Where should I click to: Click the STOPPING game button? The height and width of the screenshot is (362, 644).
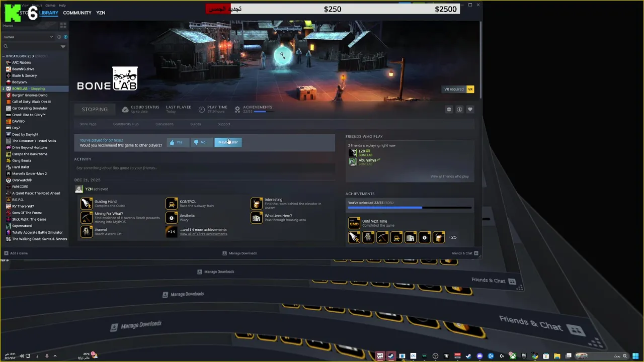click(95, 109)
